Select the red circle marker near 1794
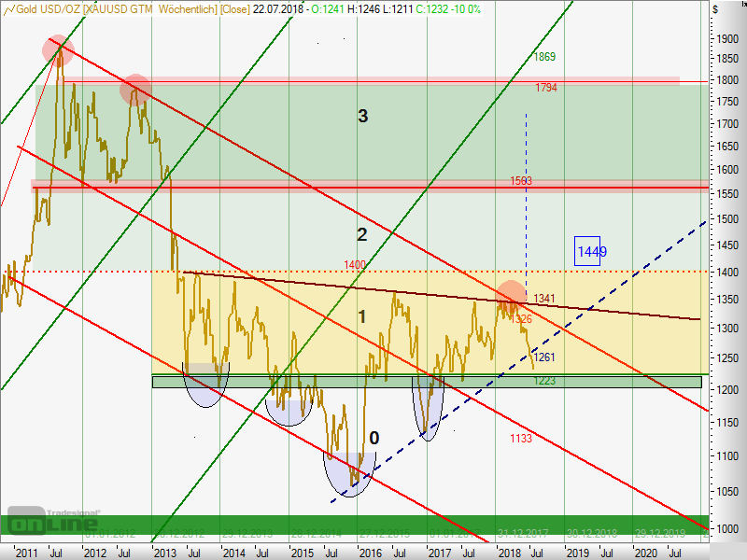Screen dimensions: 747x560 pyautogui.click(x=135, y=89)
